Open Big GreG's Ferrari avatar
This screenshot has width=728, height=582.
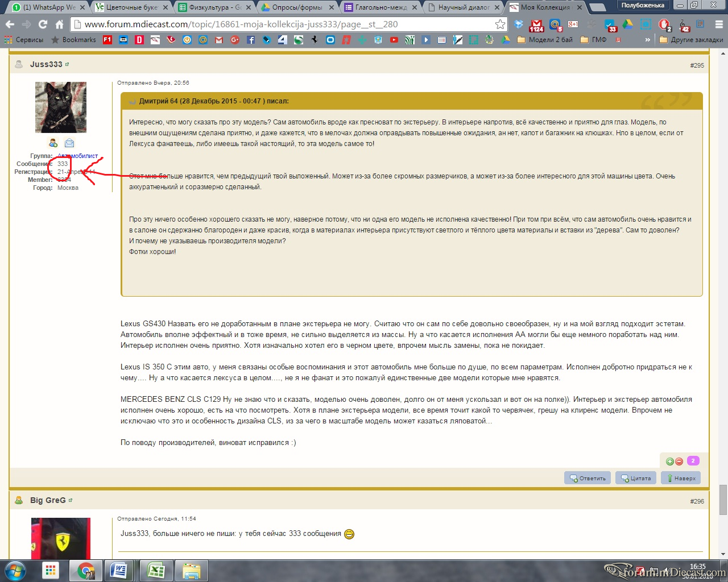[x=61, y=538]
